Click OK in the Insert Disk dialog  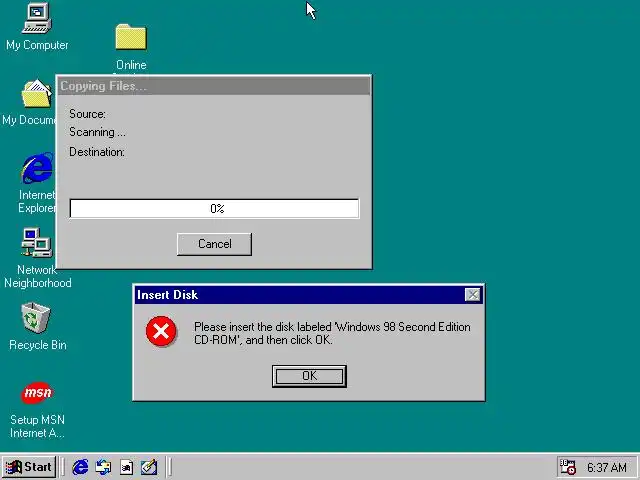[309, 376]
